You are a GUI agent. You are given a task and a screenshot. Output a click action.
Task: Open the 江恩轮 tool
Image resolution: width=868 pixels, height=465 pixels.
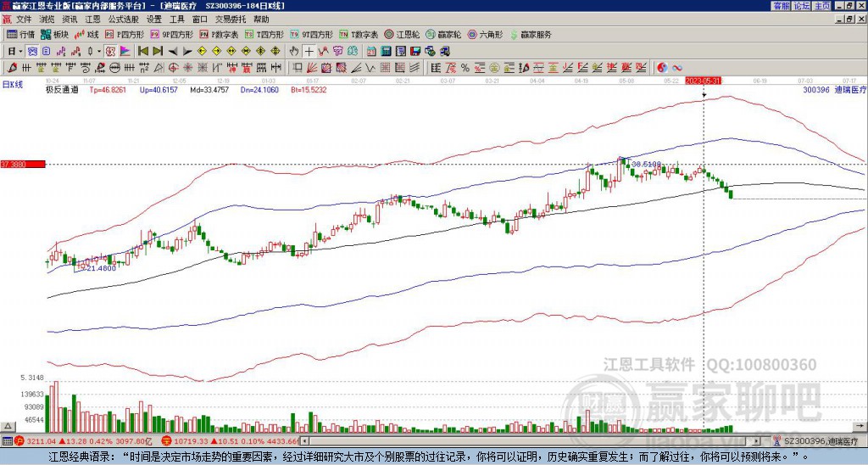click(x=402, y=34)
